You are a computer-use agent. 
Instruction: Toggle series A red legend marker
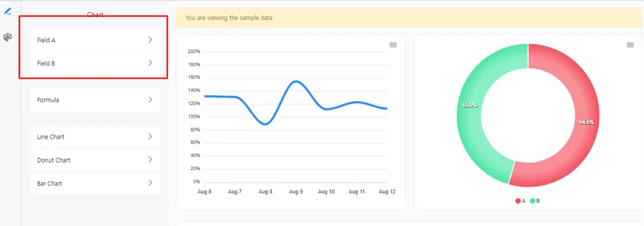[518, 201]
